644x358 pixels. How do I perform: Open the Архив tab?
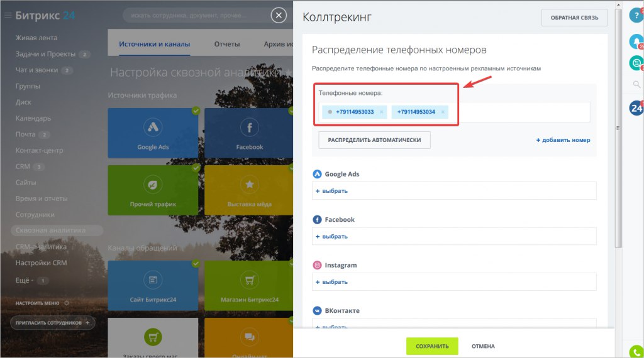(278, 44)
